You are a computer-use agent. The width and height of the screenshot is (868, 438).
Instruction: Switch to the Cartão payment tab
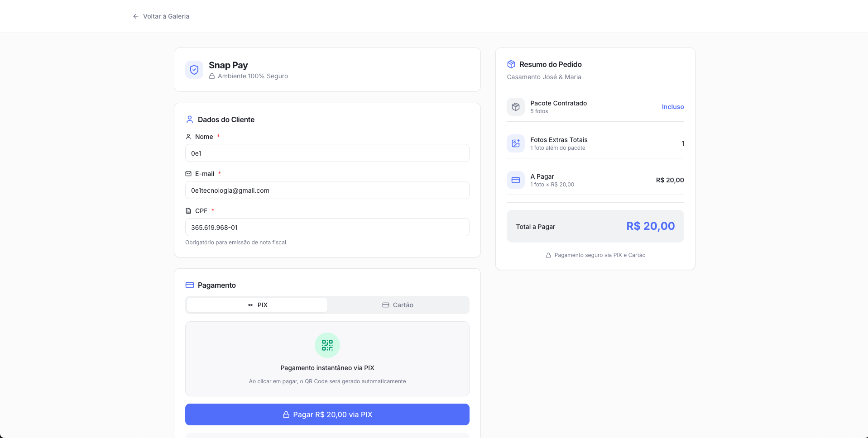398,305
